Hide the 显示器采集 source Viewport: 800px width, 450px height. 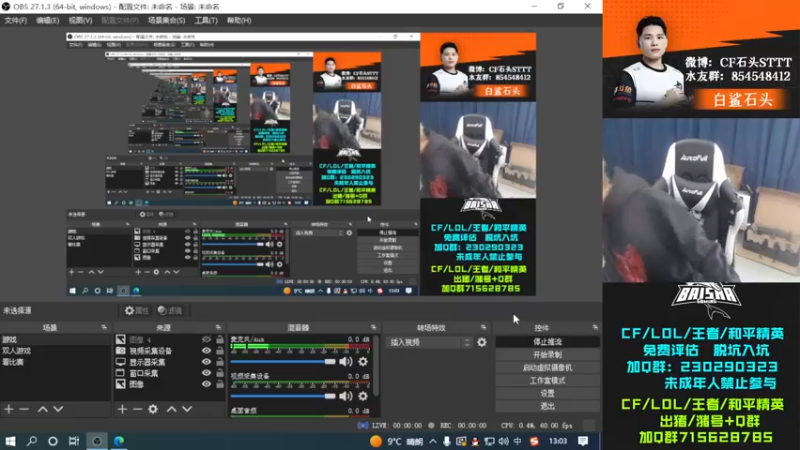[x=206, y=362]
